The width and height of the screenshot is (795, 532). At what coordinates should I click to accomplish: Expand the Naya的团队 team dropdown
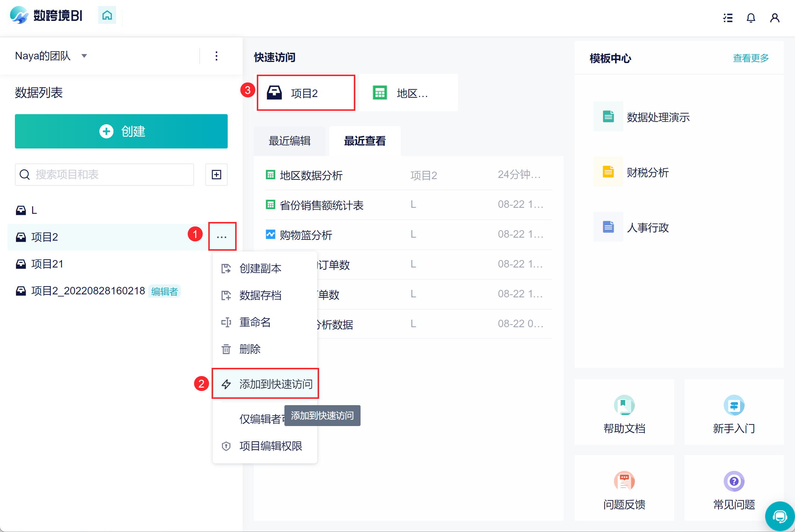pos(84,56)
